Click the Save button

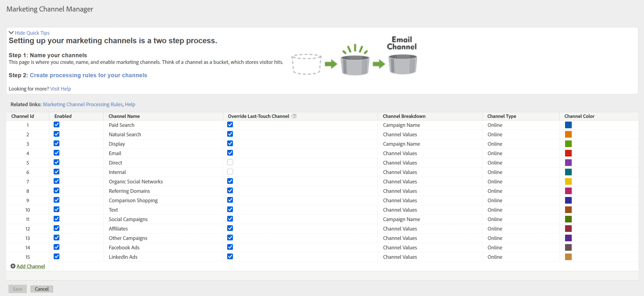[x=17, y=289]
